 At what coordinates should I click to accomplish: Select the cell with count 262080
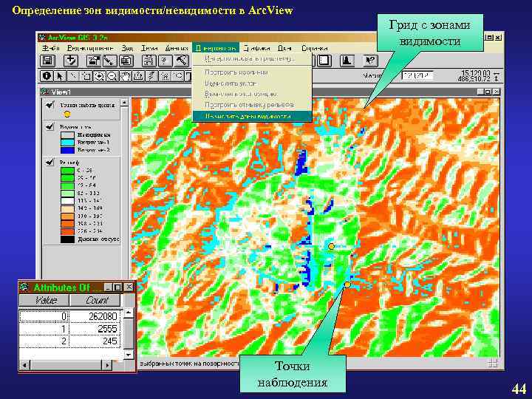coord(95,316)
